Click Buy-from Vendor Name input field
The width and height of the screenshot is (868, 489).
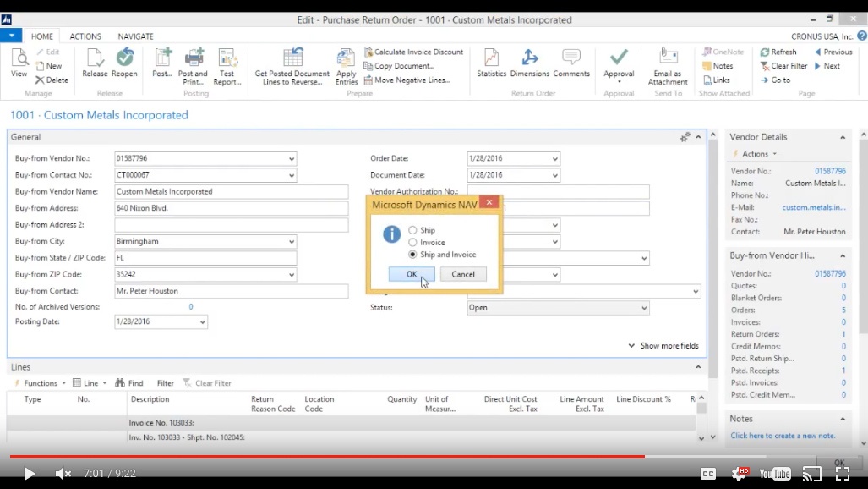point(232,192)
